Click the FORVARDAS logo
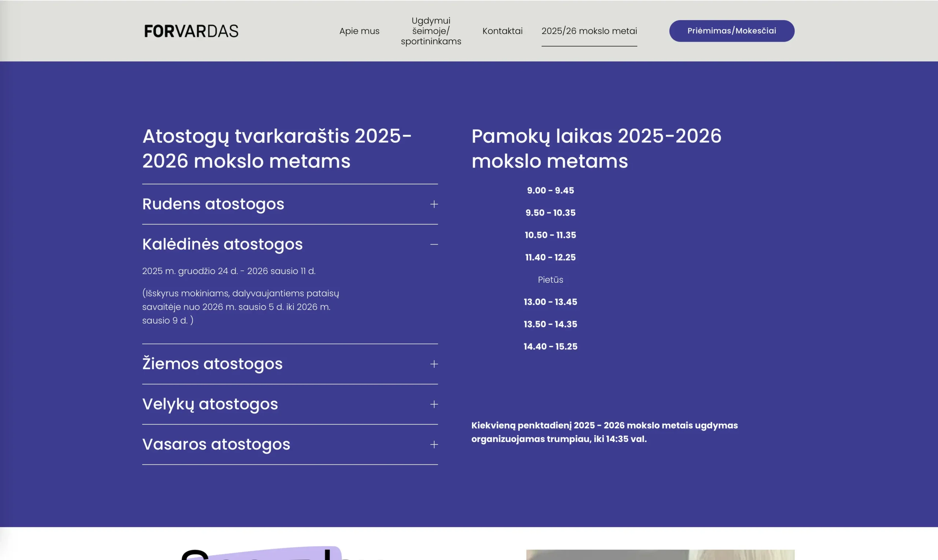This screenshot has width=938, height=560. coord(191,31)
